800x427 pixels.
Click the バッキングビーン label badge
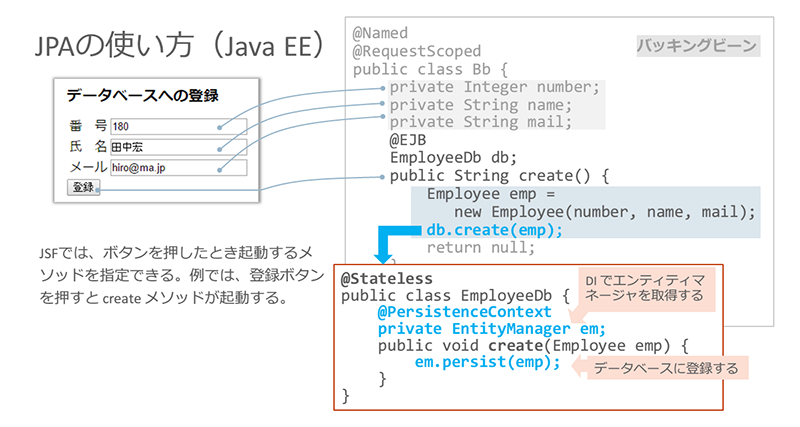tap(698, 46)
